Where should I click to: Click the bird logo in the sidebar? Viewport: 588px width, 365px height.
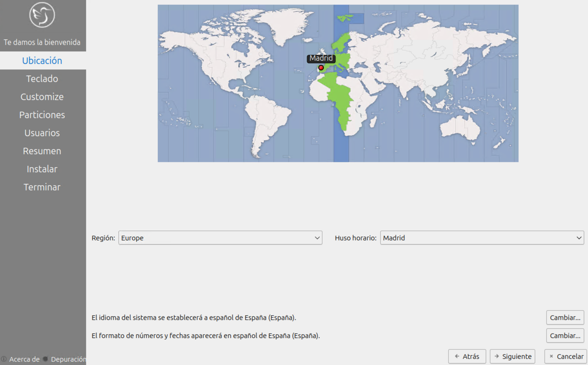[x=42, y=15]
